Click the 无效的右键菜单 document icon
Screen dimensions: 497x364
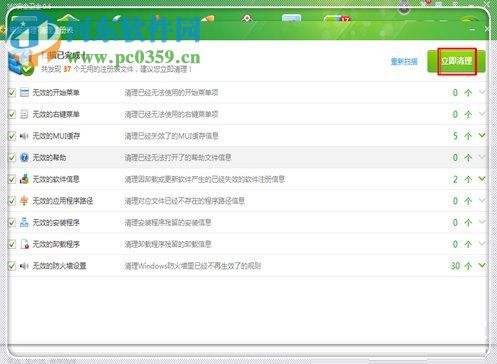click(x=24, y=114)
